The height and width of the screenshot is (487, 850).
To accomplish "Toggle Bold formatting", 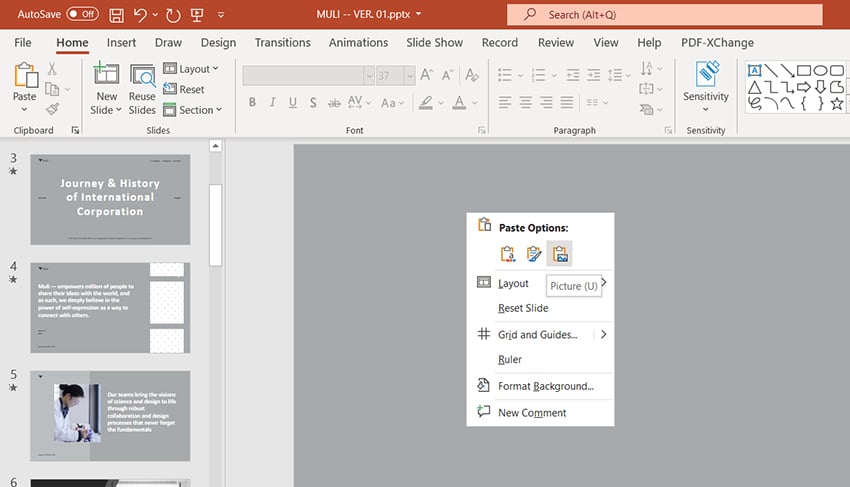I will [x=252, y=103].
